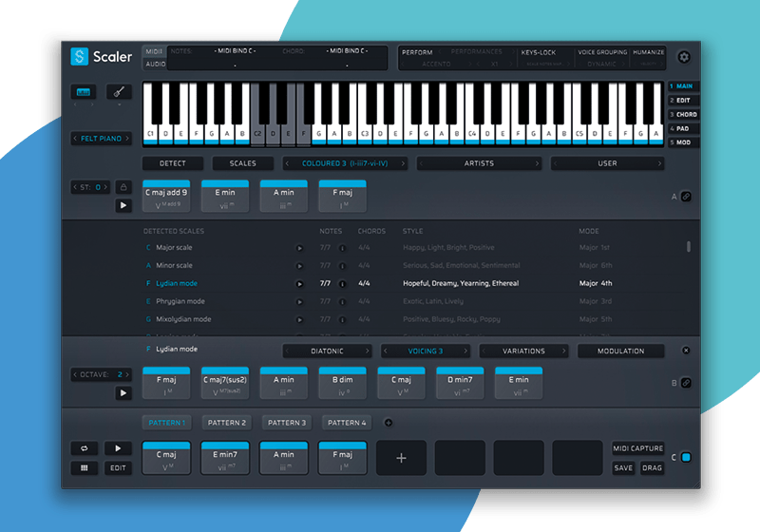Click the MODULATION button
Viewport: 760px width, 532px height.
click(x=621, y=351)
